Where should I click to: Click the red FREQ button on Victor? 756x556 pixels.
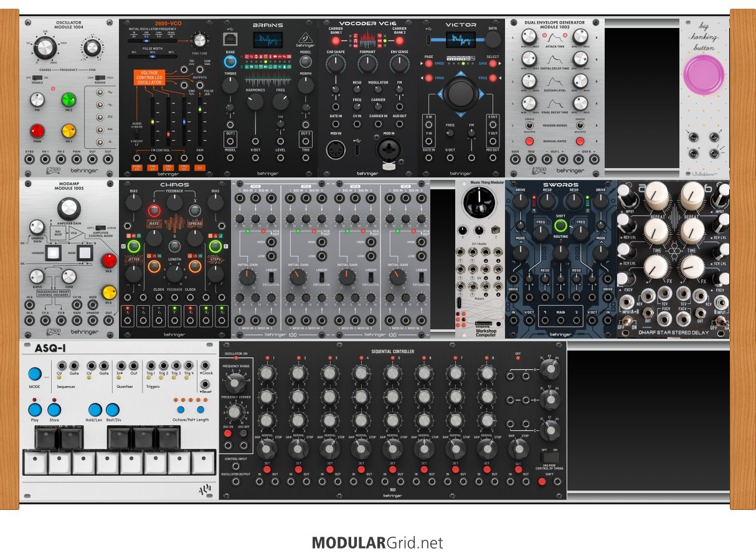coord(493,78)
